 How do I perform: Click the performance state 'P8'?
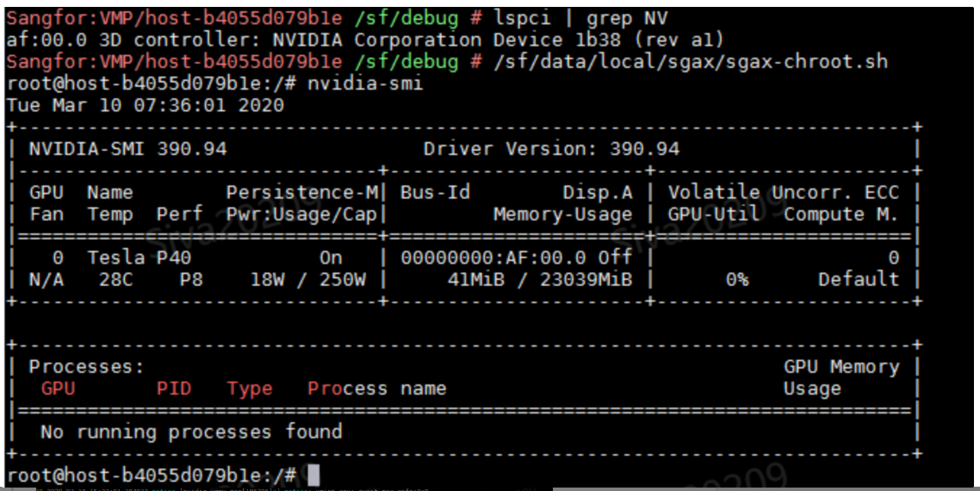pyautogui.click(x=191, y=280)
